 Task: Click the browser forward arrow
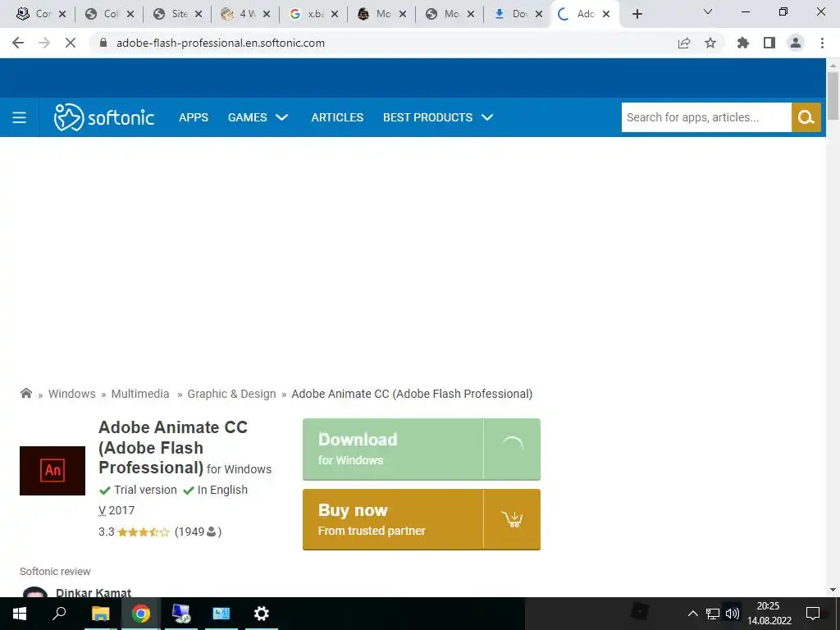(x=44, y=43)
